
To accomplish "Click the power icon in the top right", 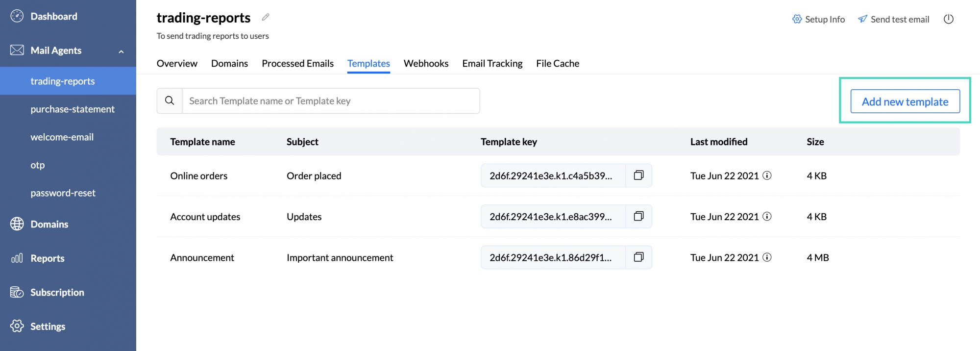I will click(949, 19).
